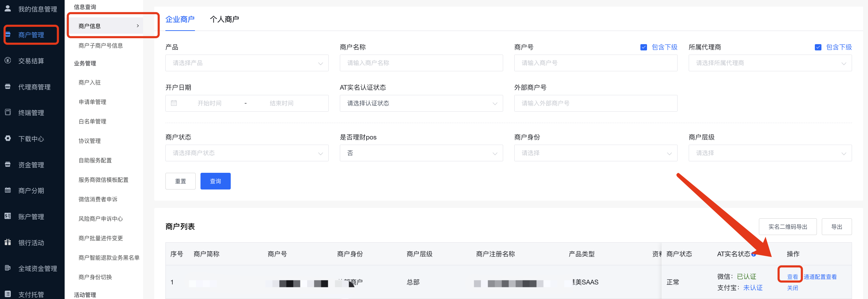Click the 开始时间 date input
Image resolution: width=868 pixels, height=299 pixels.
coord(210,103)
